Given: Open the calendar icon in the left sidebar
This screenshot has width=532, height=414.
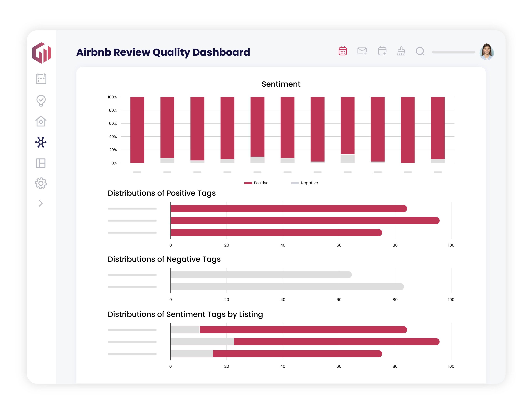Looking at the screenshot, I should pos(41,78).
